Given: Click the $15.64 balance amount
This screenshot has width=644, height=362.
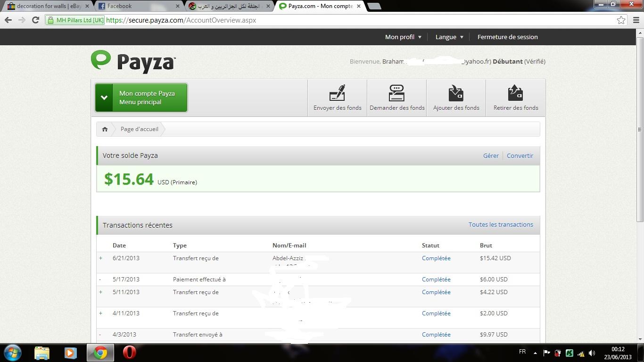Looking at the screenshot, I should click(129, 179).
